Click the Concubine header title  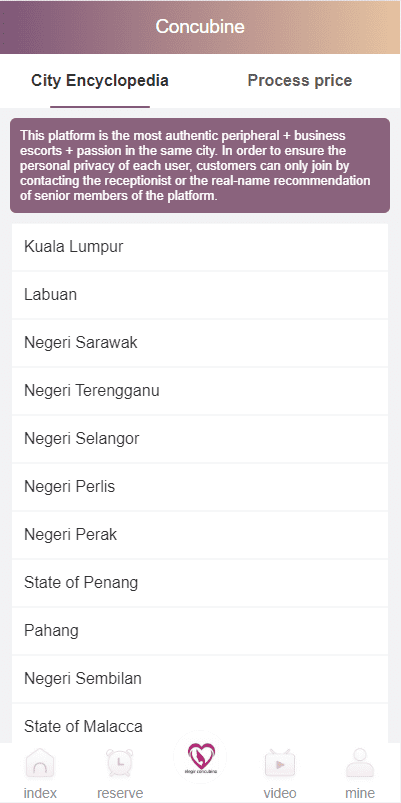tap(200, 27)
